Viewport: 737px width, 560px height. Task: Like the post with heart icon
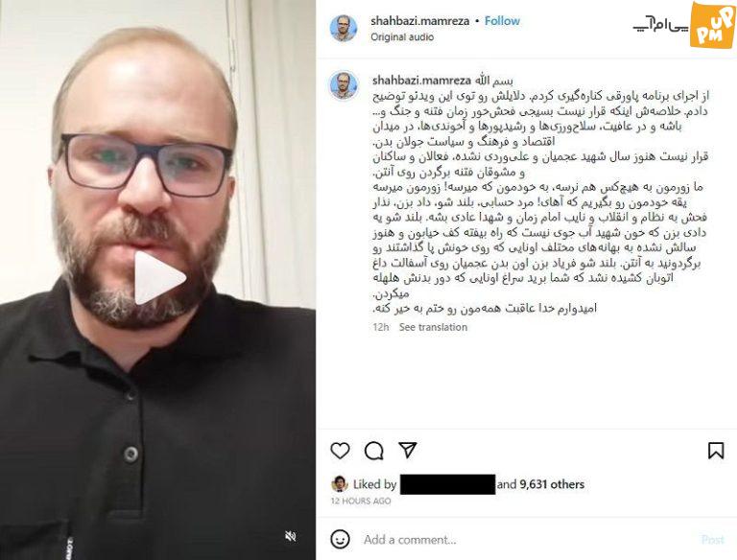click(x=340, y=451)
